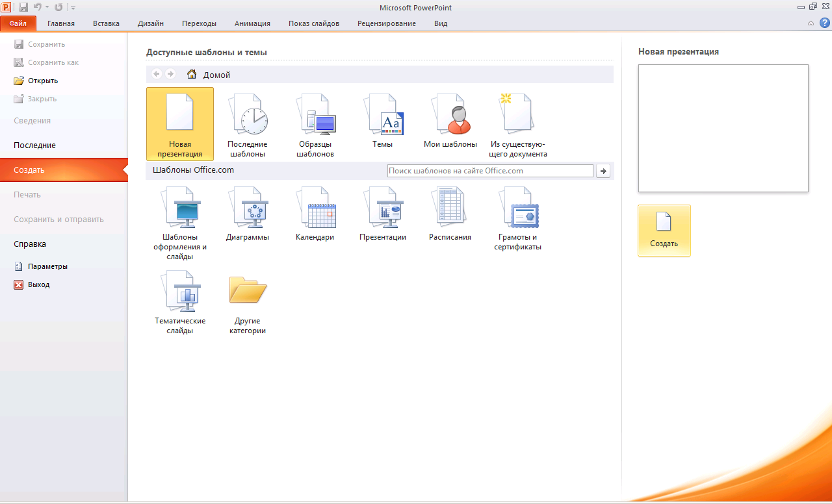Open Help question mark icon
Screen dimensions: 832x504
pyautogui.click(x=825, y=23)
